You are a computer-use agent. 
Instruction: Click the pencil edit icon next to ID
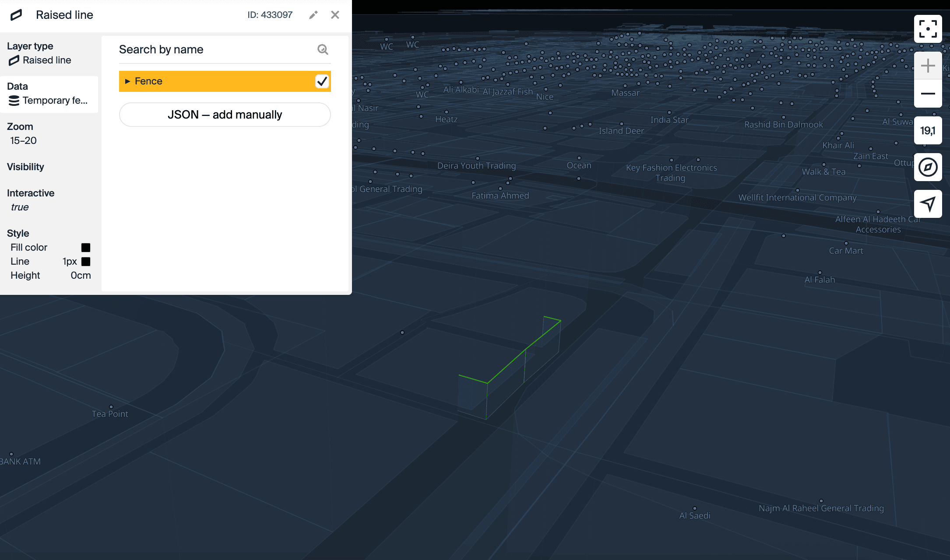313,15
